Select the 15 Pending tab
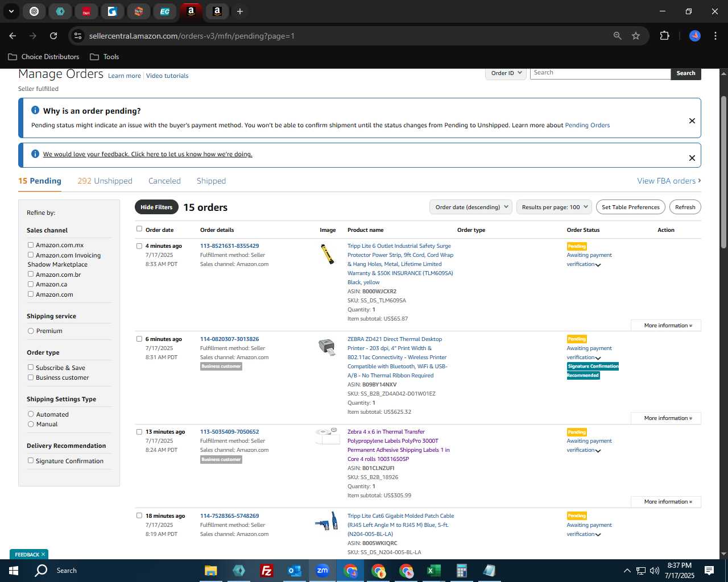Screen dimensions: 728x582 [40, 181]
